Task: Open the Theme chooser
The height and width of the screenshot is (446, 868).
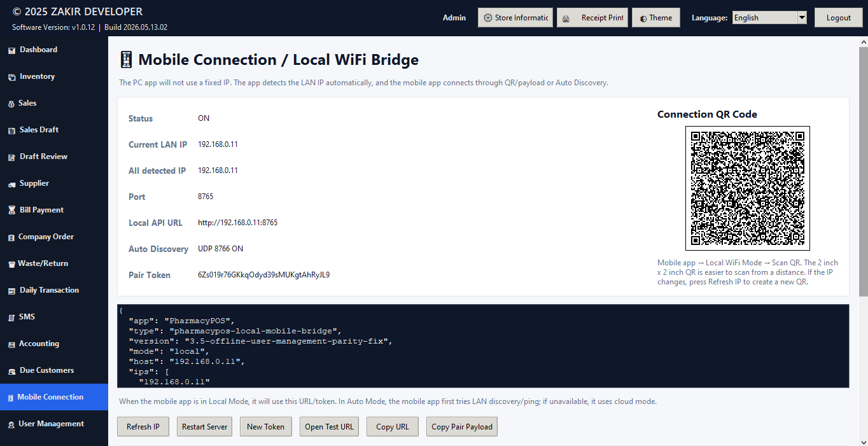Action: click(x=656, y=18)
